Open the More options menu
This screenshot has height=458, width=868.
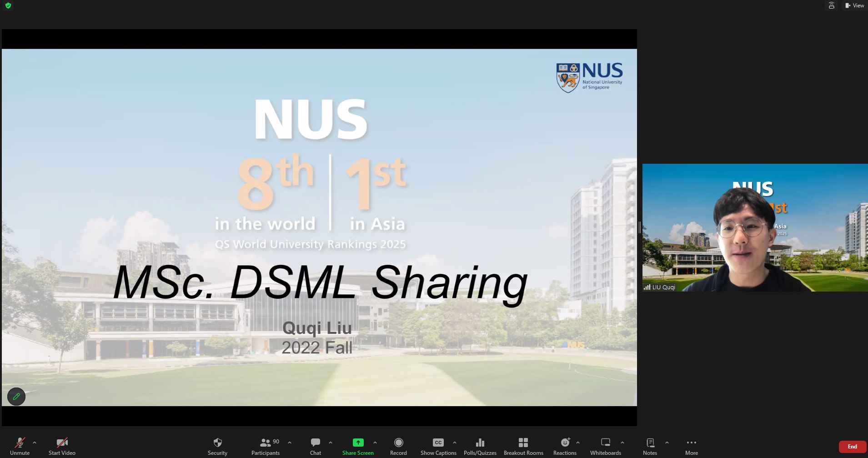tap(691, 445)
